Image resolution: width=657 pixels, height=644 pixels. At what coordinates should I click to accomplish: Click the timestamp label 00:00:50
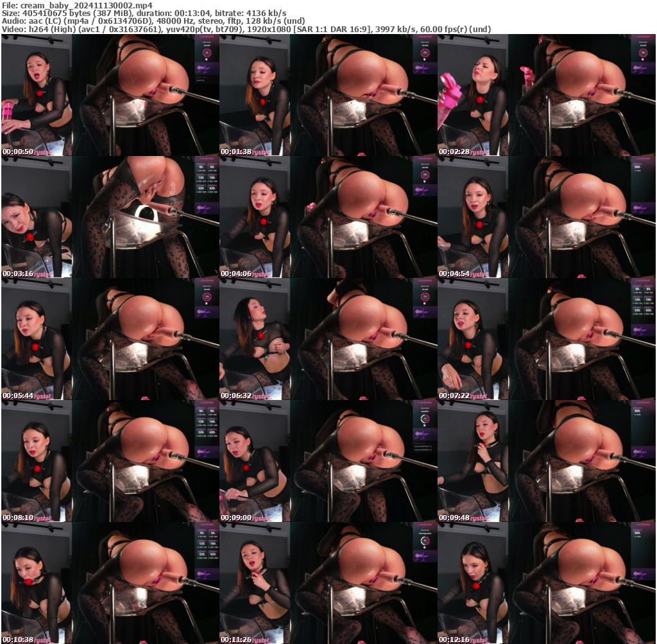19,152
